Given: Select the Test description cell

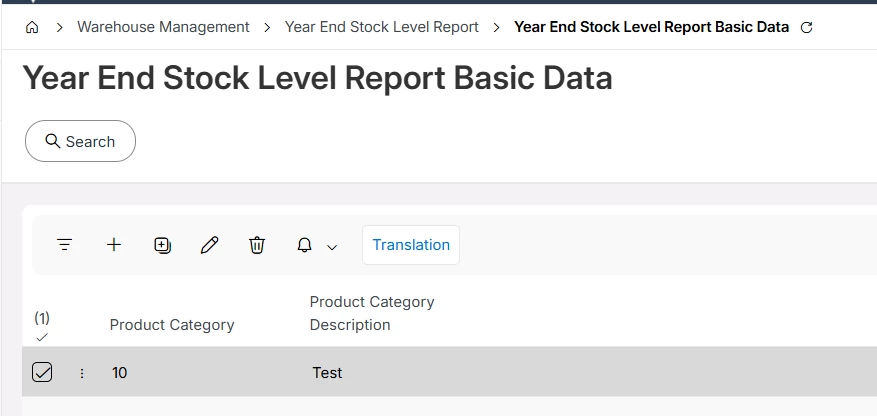Looking at the screenshot, I should (x=327, y=372).
